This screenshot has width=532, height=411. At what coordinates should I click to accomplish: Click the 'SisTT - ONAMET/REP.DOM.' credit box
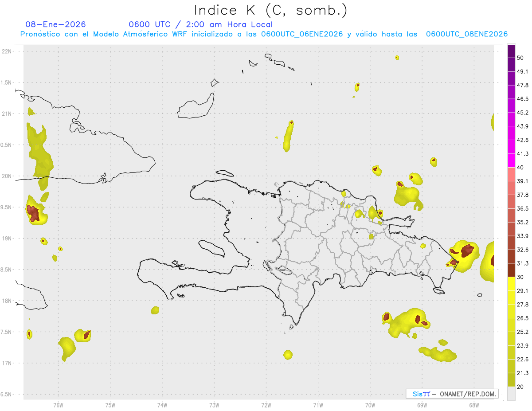tap(452, 394)
